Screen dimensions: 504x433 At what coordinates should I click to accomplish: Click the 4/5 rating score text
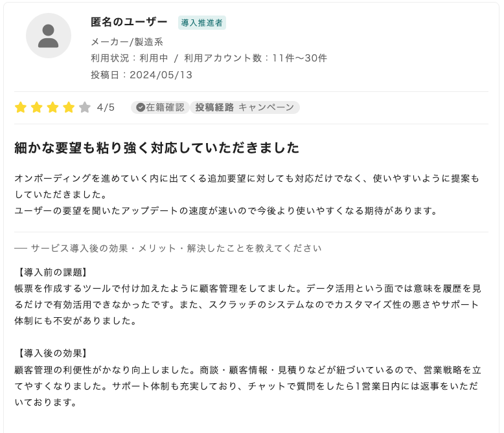pyautogui.click(x=106, y=107)
